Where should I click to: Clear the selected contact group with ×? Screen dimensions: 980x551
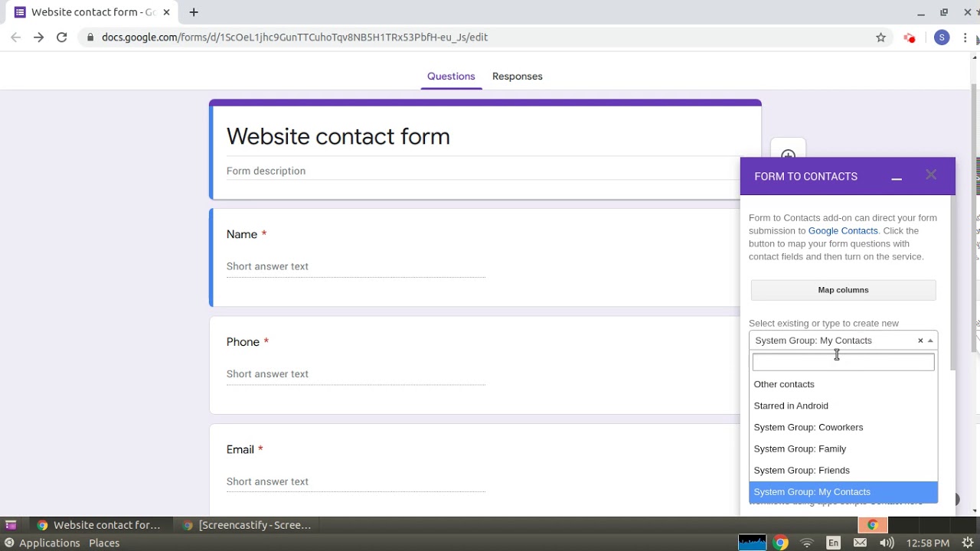pos(920,341)
